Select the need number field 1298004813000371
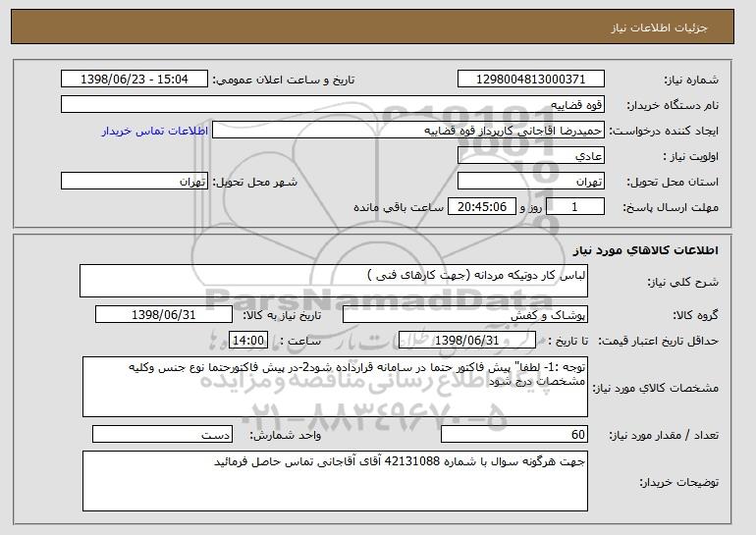The height and width of the screenshot is (535, 756). tap(531, 80)
